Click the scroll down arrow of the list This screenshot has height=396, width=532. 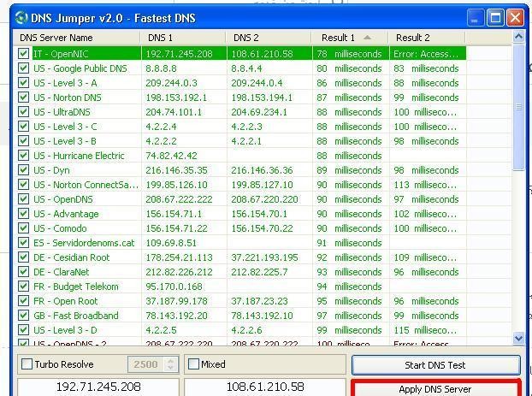pos(518,338)
